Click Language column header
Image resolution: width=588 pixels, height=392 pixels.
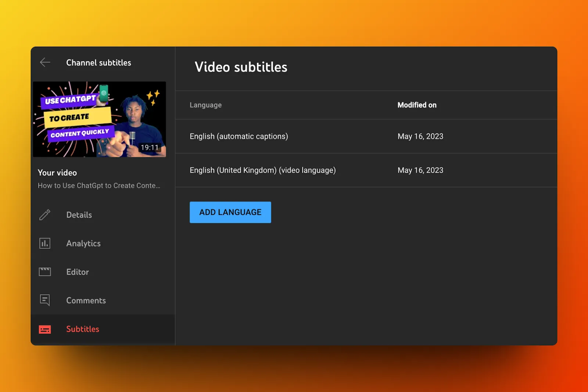206,105
